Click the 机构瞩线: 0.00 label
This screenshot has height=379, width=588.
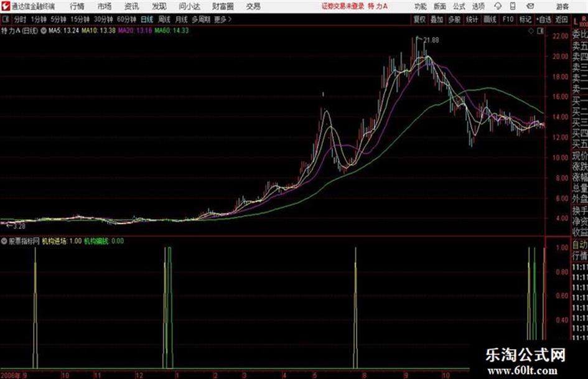click(104, 241)
